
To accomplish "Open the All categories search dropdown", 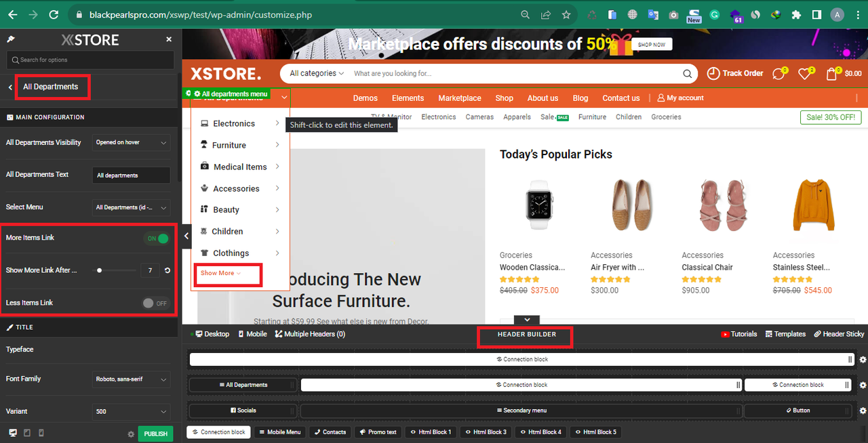I will pos(317,73).
